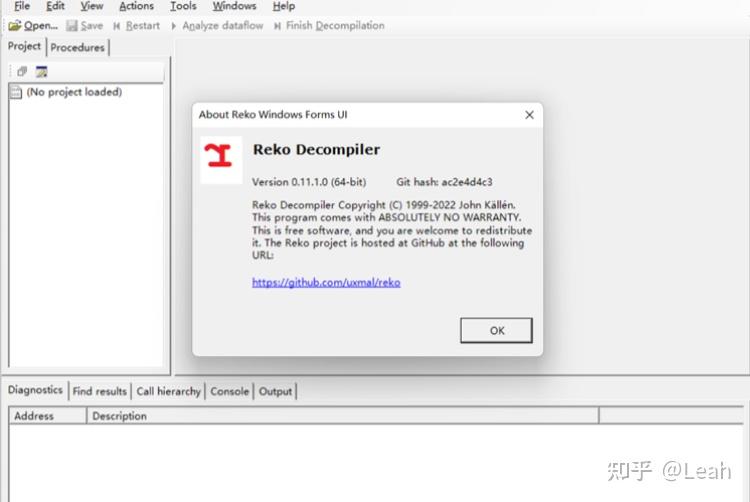Close the About Reko dialog
The height and width of the screenshot is (502, 750).
pos(529,115)
